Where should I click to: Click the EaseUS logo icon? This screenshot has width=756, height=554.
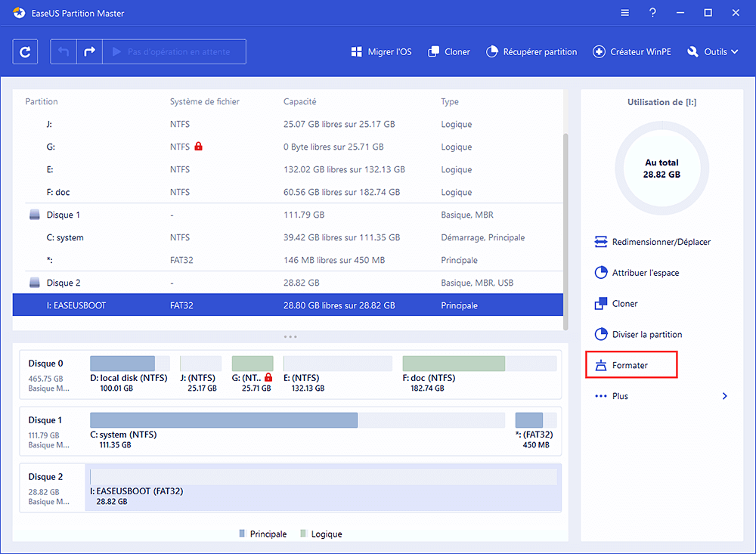click(x=19, y=13)
